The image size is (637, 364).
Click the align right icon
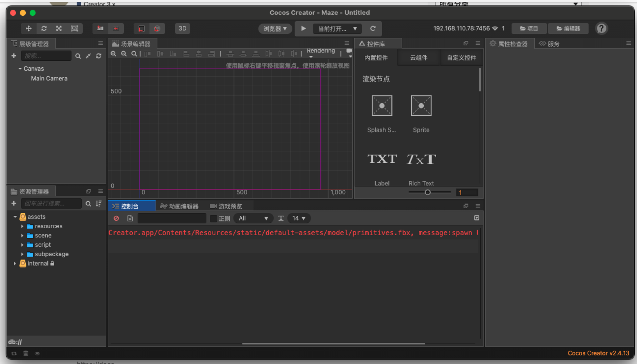point(211,54)
